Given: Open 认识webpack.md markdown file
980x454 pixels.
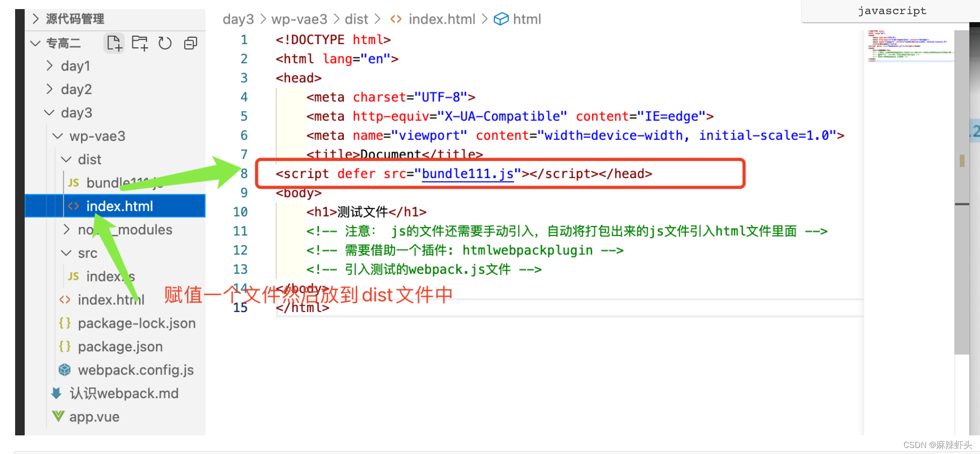Looking at the screenshot, I should (x=124, y=394).
